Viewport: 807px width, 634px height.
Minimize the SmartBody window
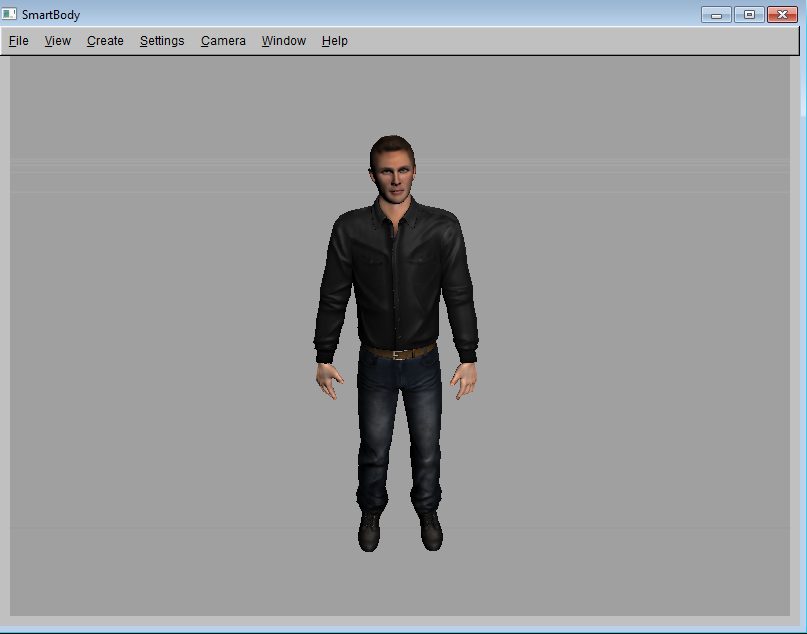coord(716,14)
